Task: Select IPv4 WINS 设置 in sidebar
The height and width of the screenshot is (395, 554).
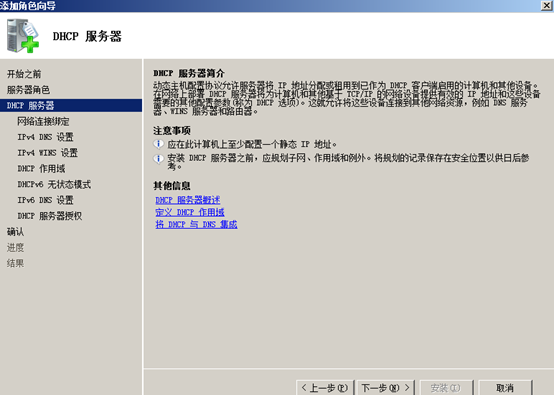Action: click(48, 153)
